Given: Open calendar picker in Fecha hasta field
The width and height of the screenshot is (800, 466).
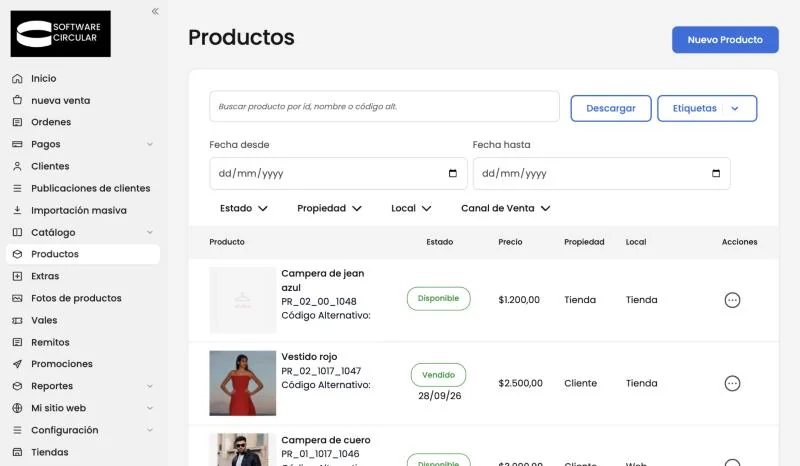Looking at the screenshot, I should tap(716, 174).
